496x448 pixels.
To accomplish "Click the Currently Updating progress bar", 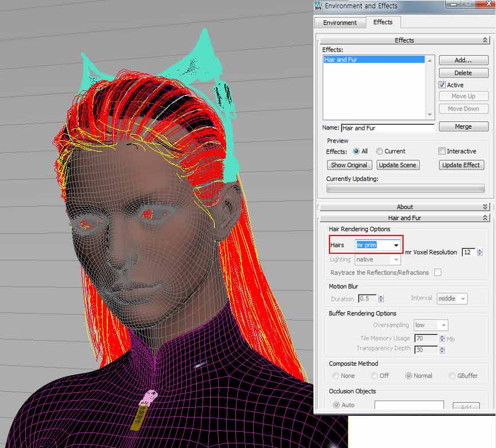I will (x=405, y=188).
